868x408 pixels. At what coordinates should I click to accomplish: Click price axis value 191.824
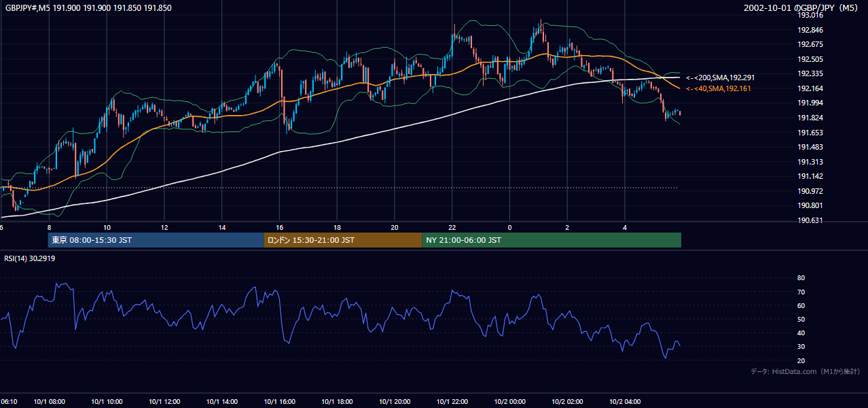(x=810, y=118)
